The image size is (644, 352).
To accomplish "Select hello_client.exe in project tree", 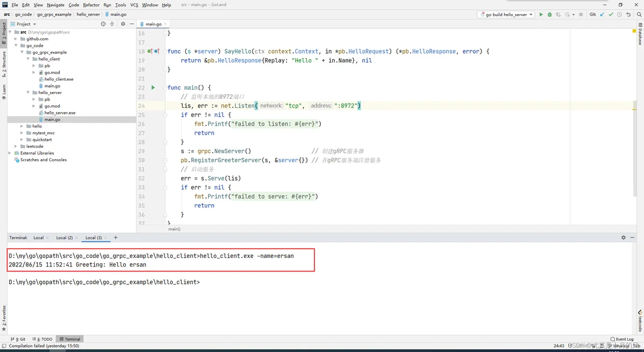I will click(58, 79).
